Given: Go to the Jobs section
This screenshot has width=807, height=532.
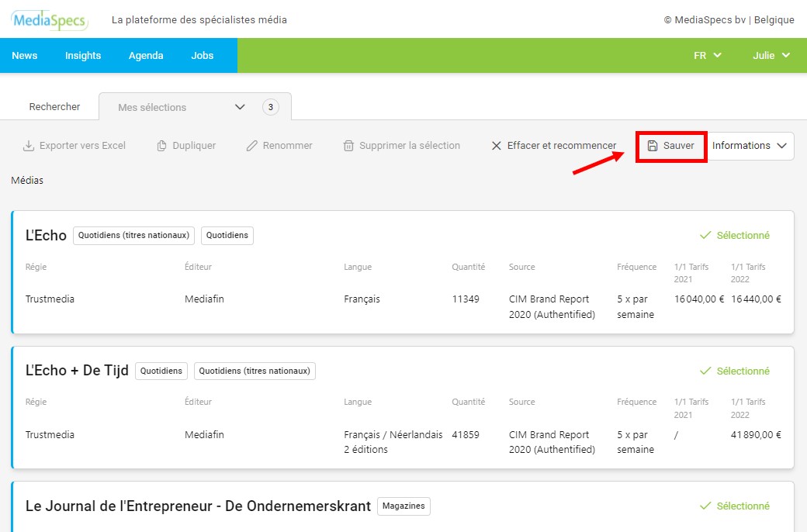Looking at the screenshot, I should click(203, 55).
